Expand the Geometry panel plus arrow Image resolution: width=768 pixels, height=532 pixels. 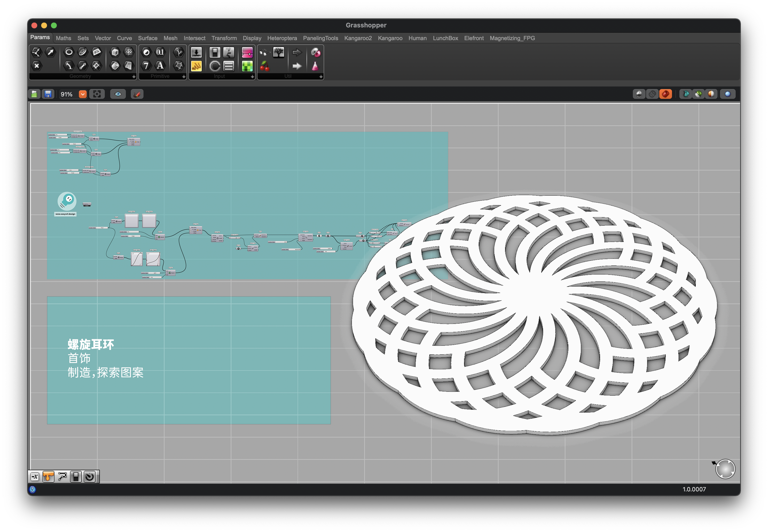point(134,77)
